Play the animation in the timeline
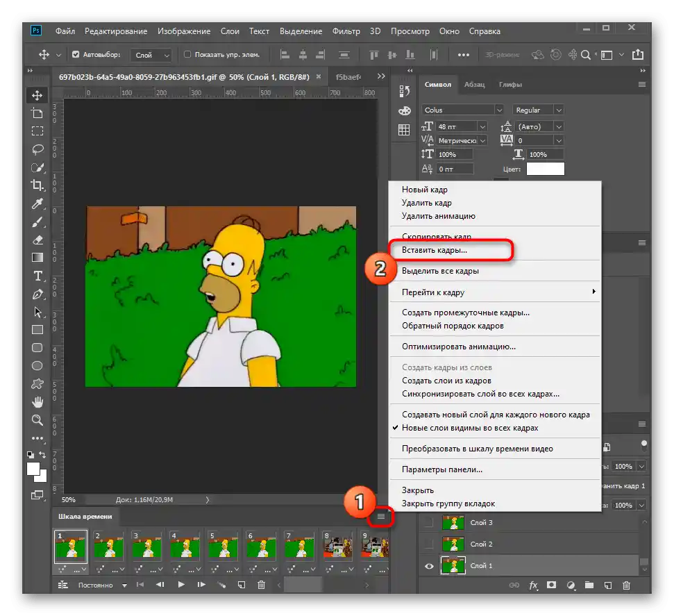 click(181, 585)
